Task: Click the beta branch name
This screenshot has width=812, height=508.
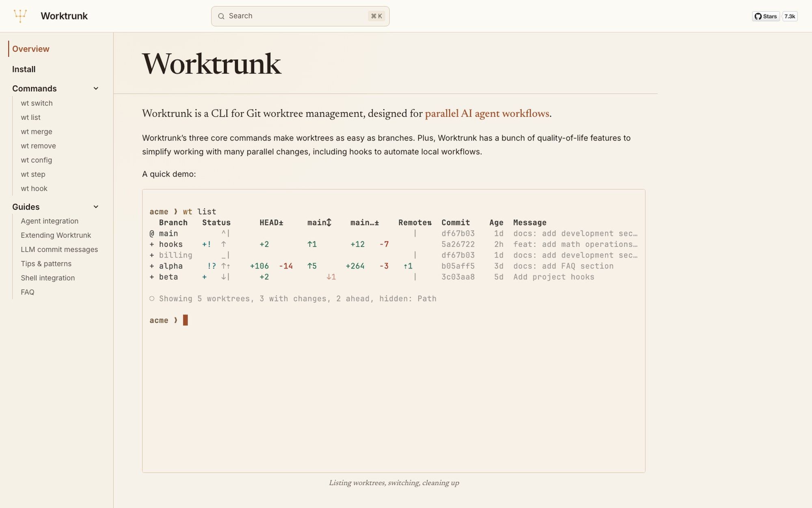Action: click(x=168, y=277)
